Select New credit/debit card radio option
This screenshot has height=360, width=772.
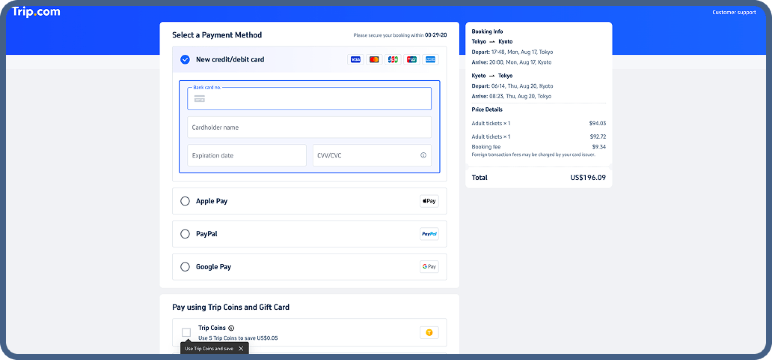click(x=185, y=60)
